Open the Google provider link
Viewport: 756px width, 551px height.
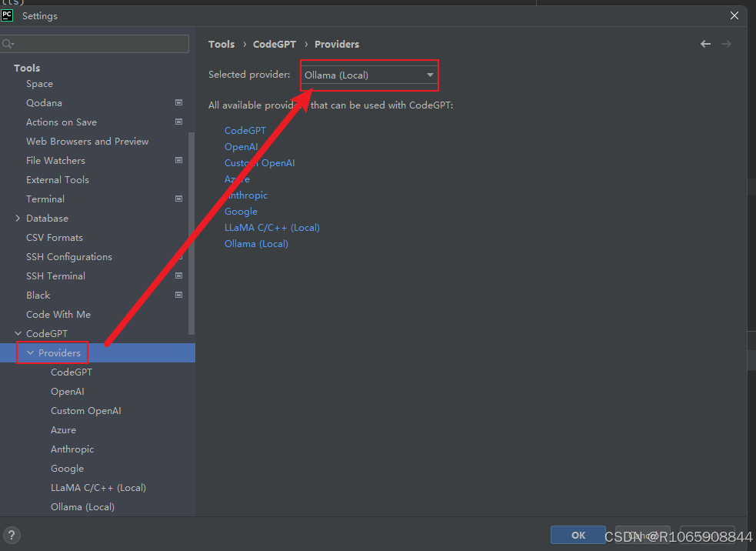coord(241,212)
